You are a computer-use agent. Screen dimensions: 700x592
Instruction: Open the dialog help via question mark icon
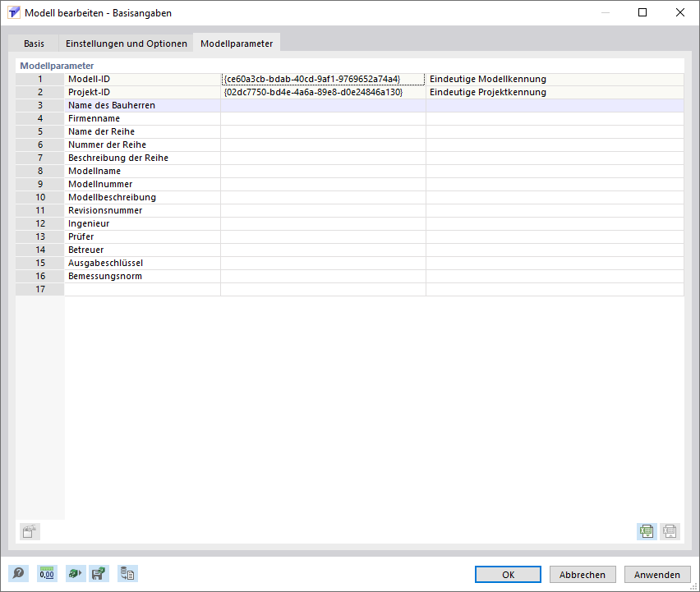(17, 573)
